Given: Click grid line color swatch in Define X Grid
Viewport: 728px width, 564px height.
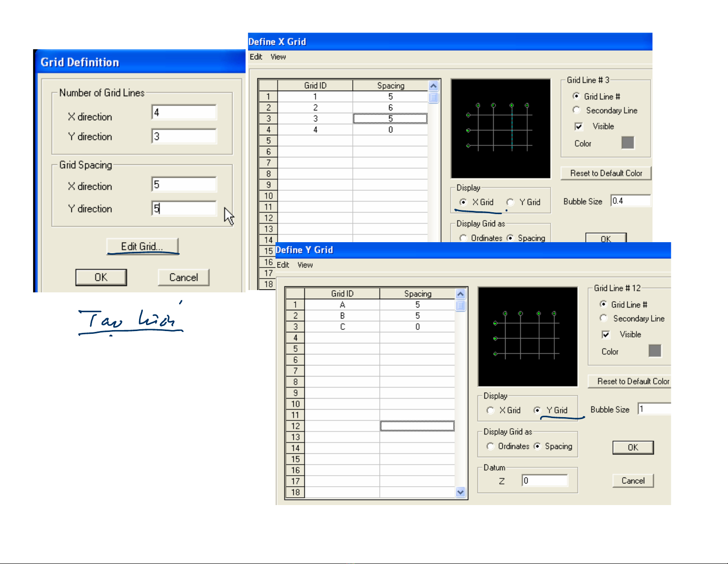Looking at the screenshot, I should pos(628,143).
